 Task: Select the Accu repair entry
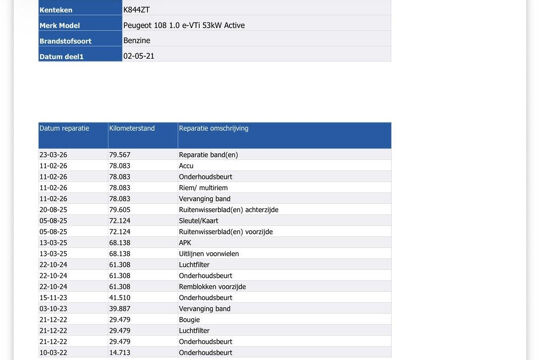[186, 166]
